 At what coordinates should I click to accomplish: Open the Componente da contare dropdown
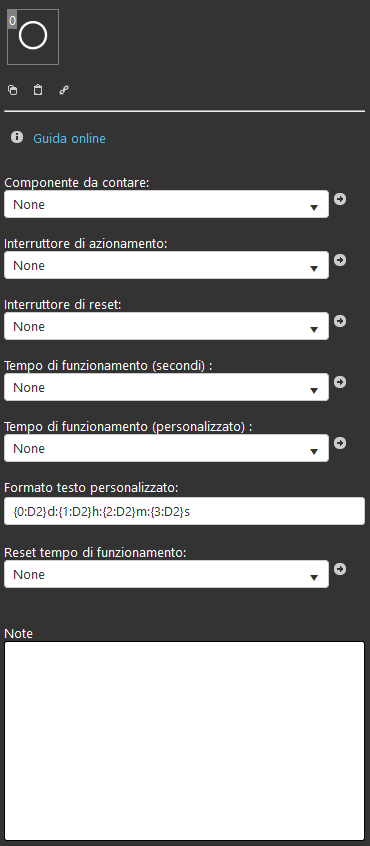click(166, 204)
